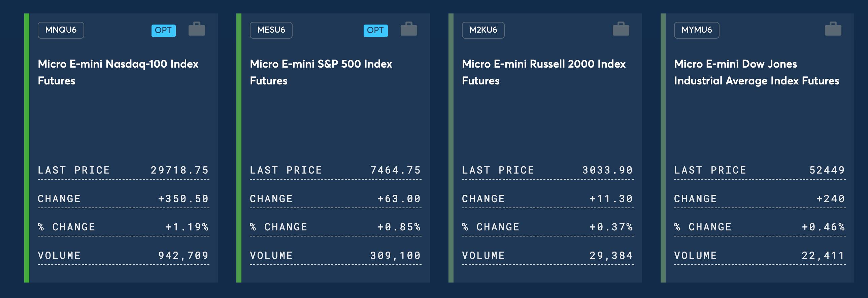868x298 pixels.
Task: Open options via OPT badge on MNQU6
Action: (163, 30)
